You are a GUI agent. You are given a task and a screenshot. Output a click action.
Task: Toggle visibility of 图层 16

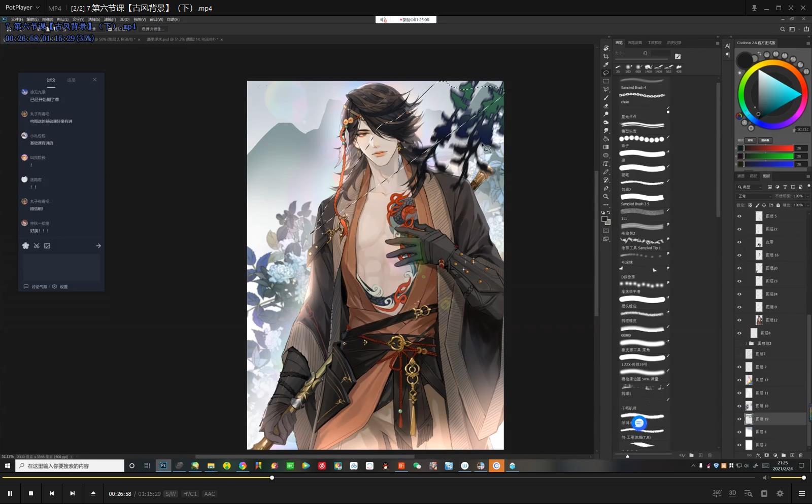click(739, 255)
